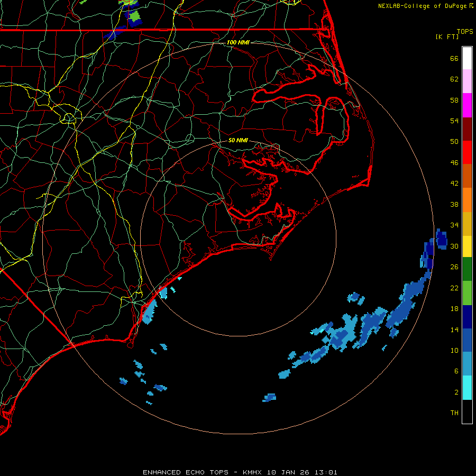Viewport: 476px width, 476px height.
Task: Click the dark orange 46 K FT legend swatch
Action: [467, 176]
